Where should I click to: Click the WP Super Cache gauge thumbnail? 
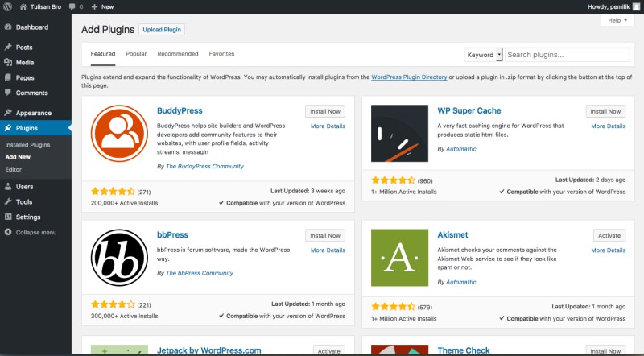(399, 134)
